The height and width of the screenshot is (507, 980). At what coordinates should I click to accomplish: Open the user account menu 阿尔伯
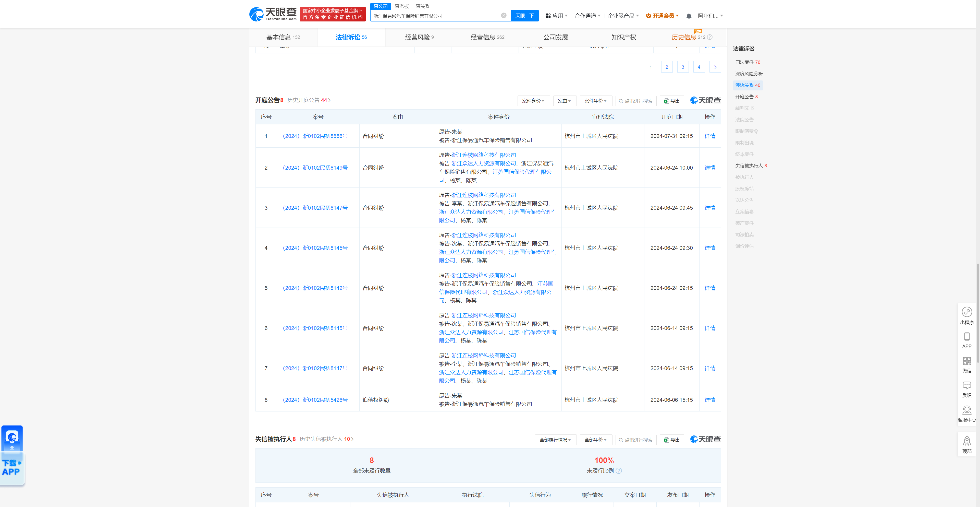point(710,16)
